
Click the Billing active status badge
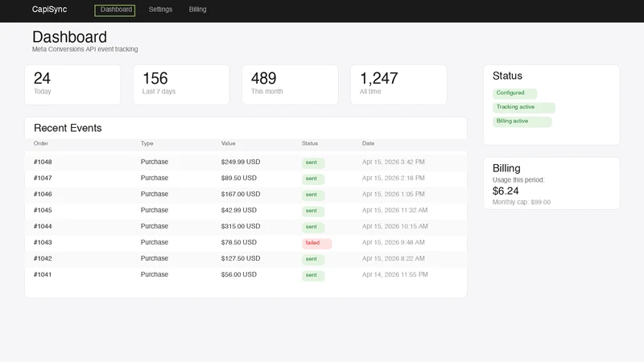[x=522, y=122]
